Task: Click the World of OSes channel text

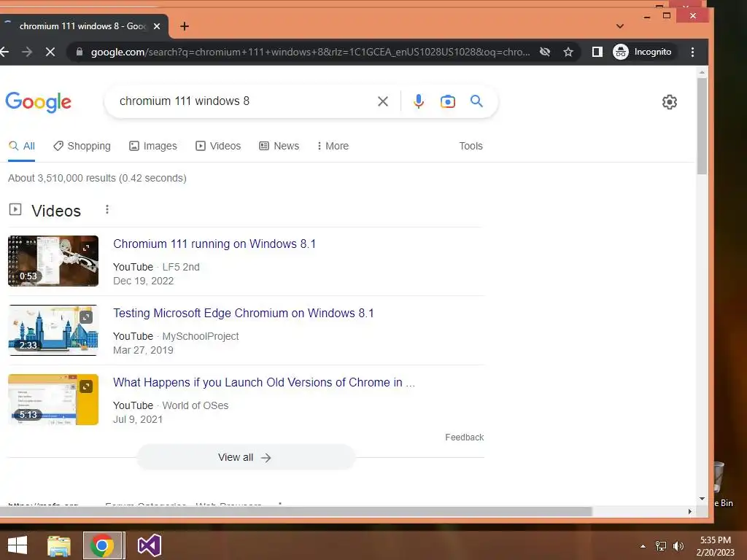Action: click(x=196, y=405)
